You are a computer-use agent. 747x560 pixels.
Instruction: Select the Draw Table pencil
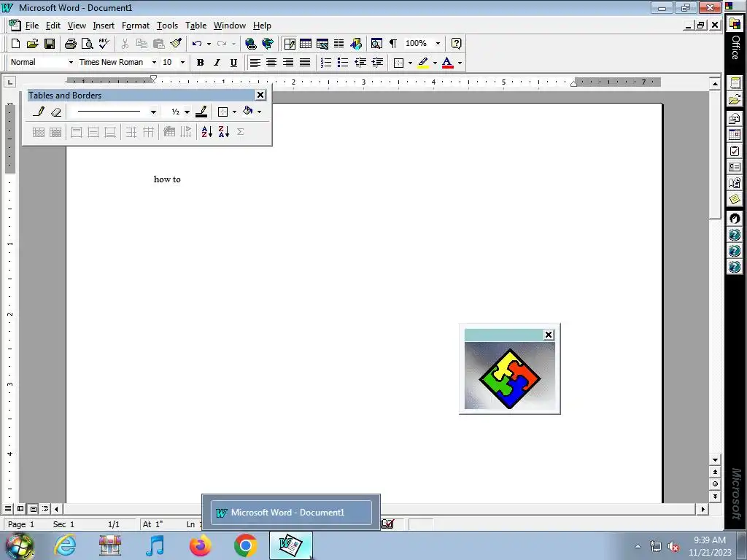click(x=39, y=112)
